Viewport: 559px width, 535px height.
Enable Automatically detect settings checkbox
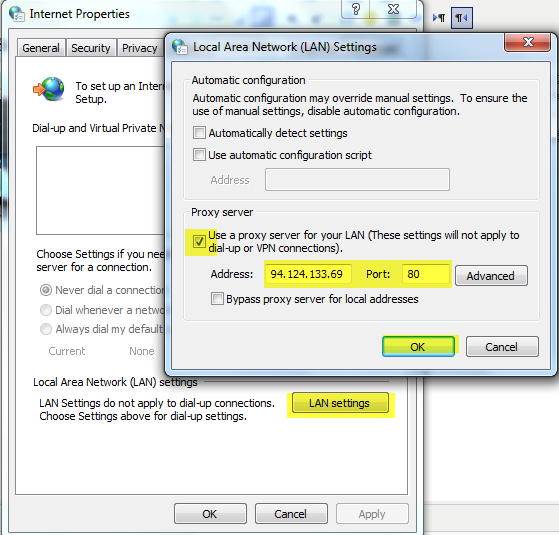click(x=199, y=133)
